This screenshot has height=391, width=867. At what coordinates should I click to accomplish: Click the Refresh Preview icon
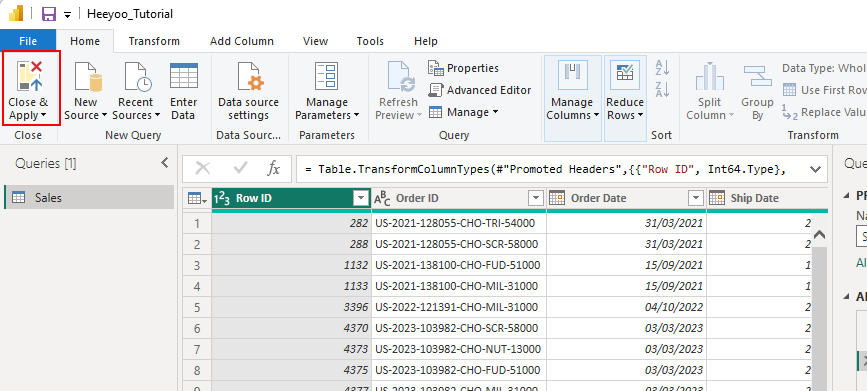(x=401, y=76)
